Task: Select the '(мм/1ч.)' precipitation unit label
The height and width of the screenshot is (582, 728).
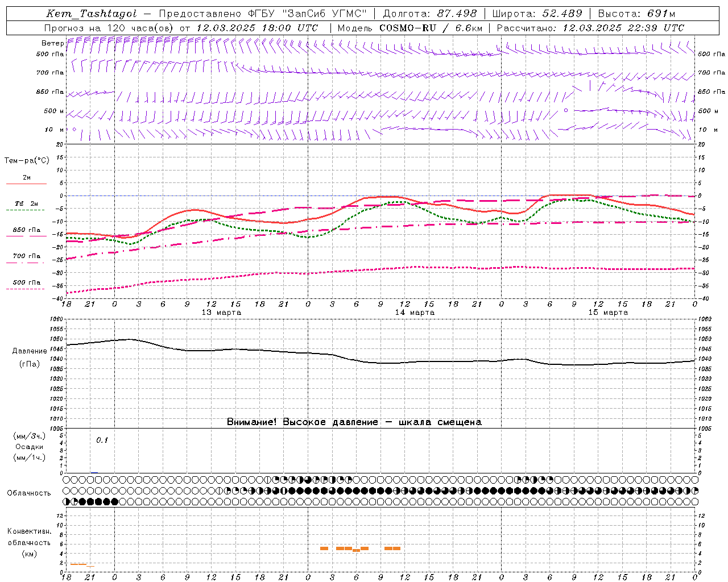Action: point(30,458)
